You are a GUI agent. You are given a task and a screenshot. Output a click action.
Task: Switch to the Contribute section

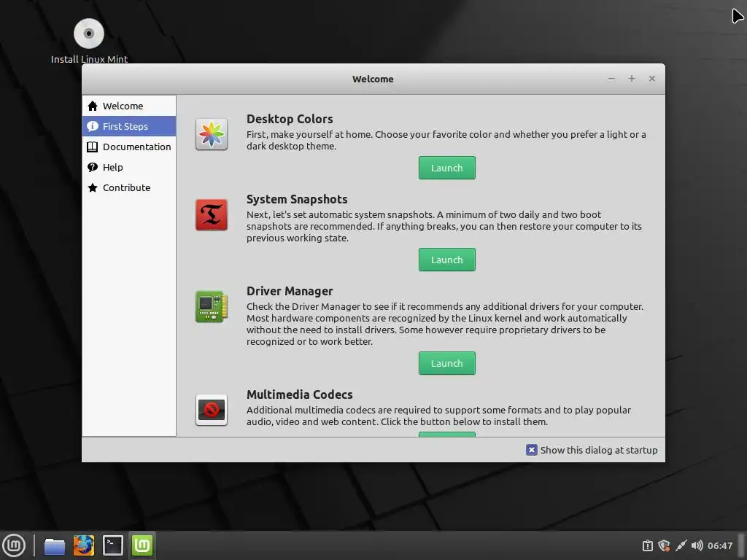[129, 187]
